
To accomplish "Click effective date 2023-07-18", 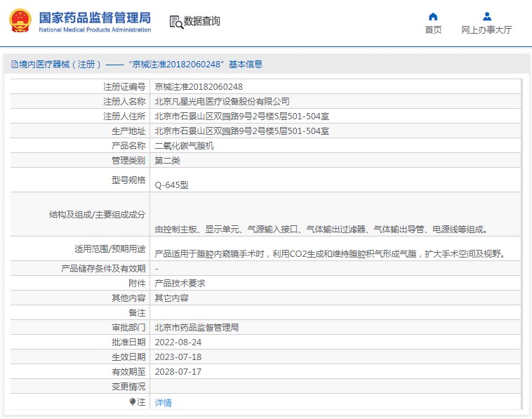I will coord(178,357).
